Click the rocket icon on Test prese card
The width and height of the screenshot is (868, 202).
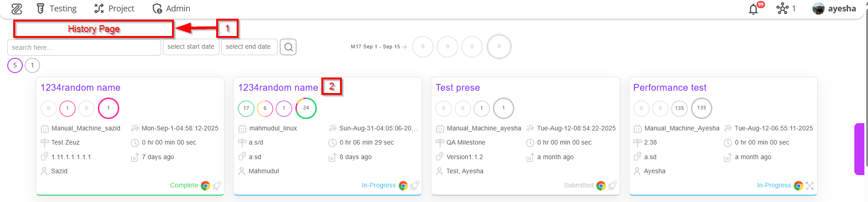(612, 186)
